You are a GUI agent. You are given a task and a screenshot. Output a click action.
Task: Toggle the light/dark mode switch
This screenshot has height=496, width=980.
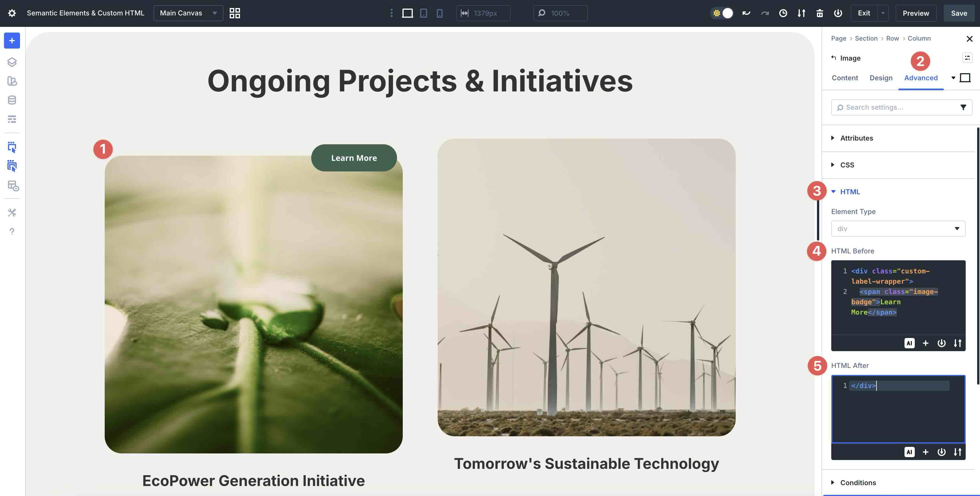(722, 13)
